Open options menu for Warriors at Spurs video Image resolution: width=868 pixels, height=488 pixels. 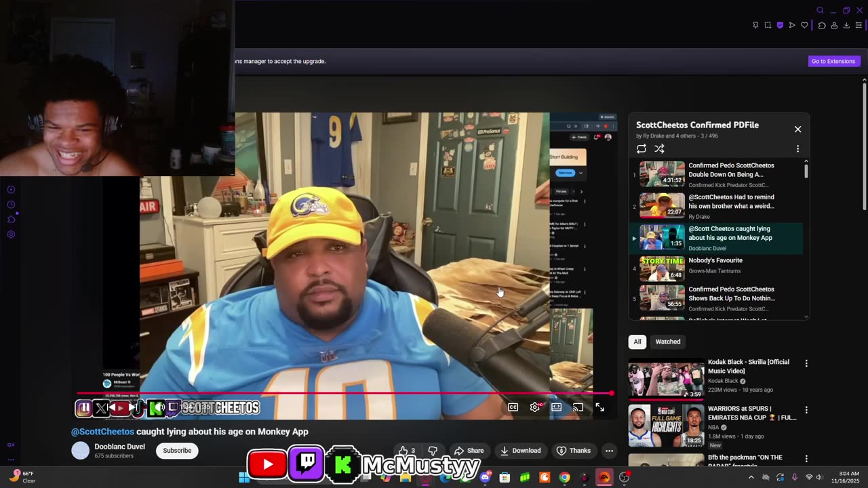806,410
